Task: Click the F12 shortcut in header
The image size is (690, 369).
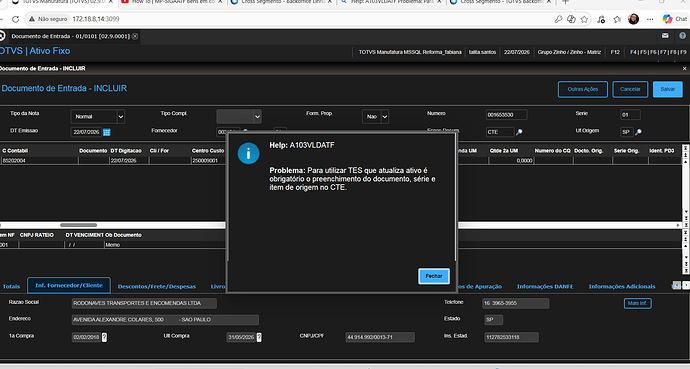Action: tap(615, 52)
